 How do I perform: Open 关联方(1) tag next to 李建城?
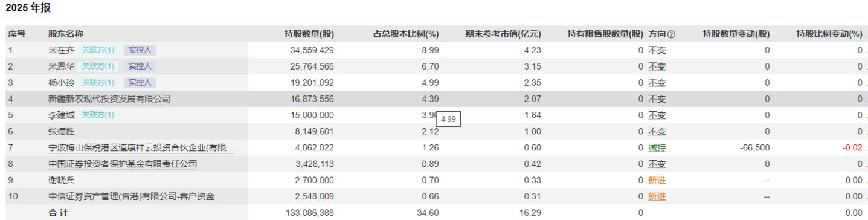[98, 115]
